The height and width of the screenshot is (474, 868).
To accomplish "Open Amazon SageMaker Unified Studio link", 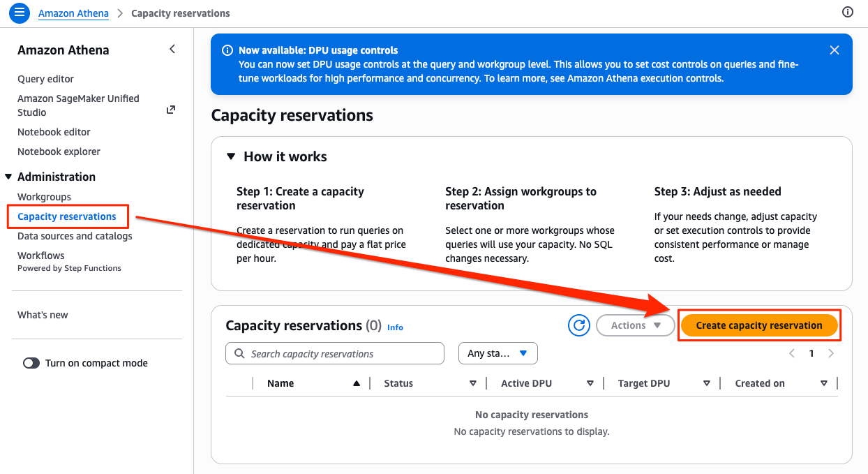I will pos(78,105).
